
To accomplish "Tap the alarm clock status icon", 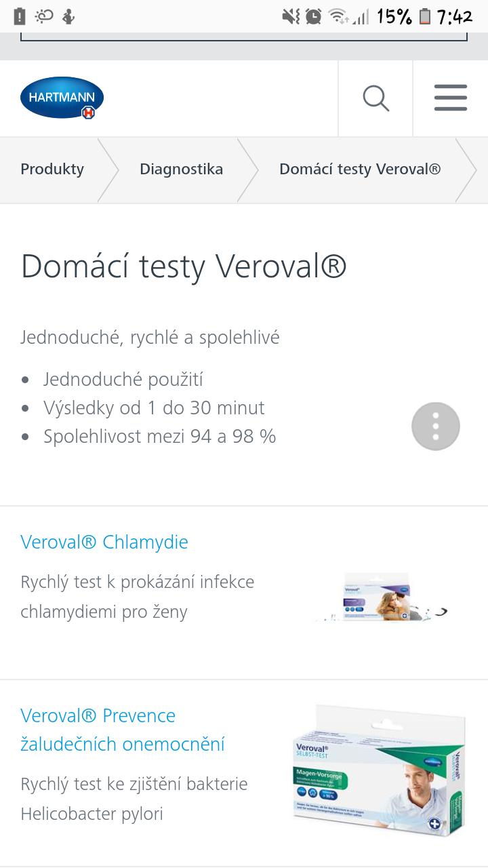I will 313,16.
